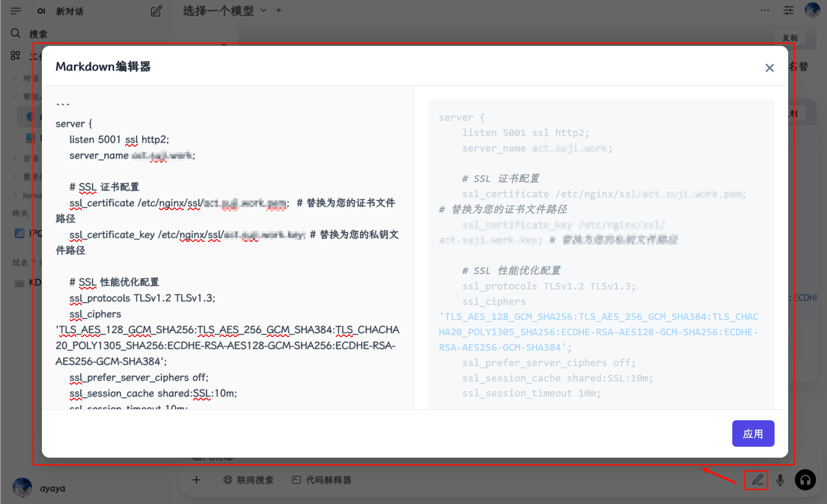Screen dimensions: 827x504
Task: Click the 搜索 search item in sidebar
Action: tap(29, 34)
